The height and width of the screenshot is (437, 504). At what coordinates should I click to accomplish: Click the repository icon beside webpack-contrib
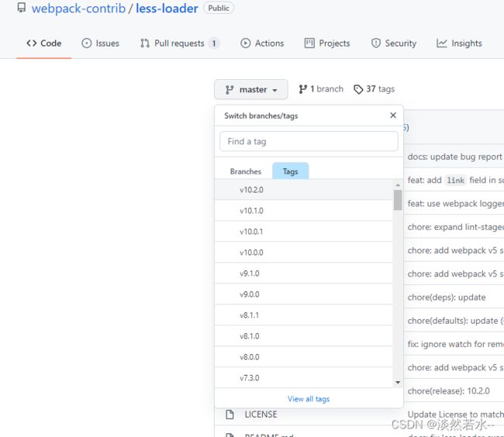22,8
